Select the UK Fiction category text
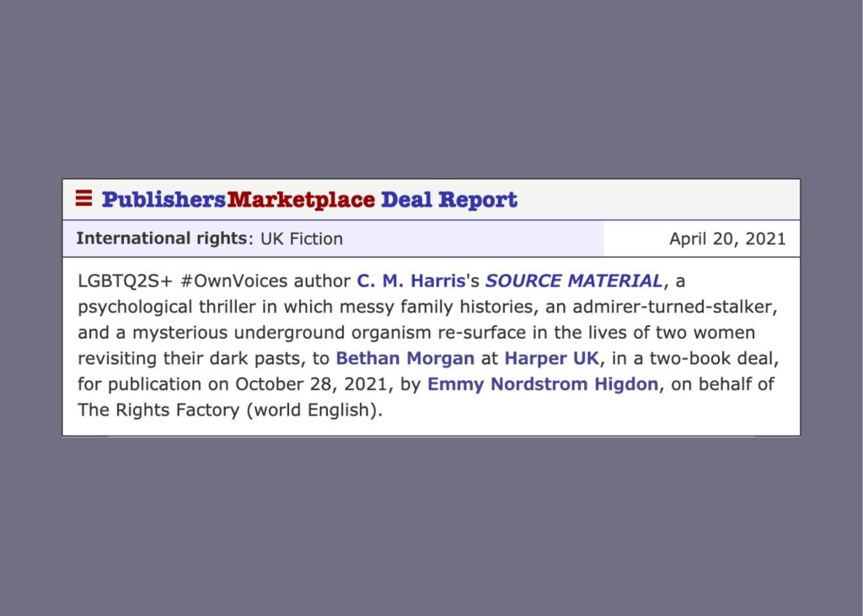Viewport: 863px width, 616px height. pos(302,239)
